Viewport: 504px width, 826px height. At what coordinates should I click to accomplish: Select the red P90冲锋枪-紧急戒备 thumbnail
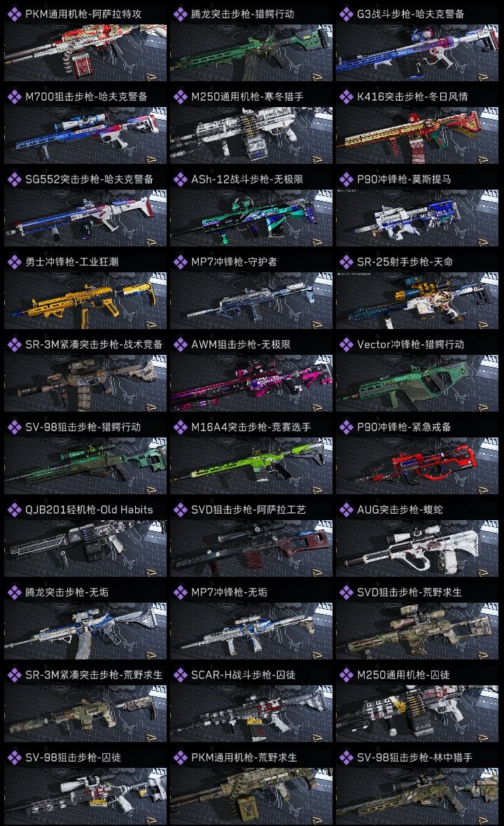[x=417, y=465]
